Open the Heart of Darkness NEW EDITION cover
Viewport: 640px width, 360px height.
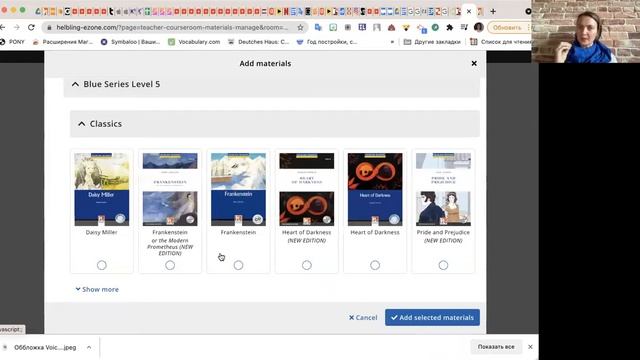click(x=307, y=189)
